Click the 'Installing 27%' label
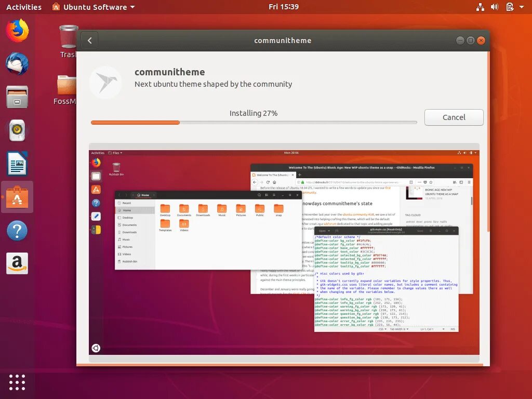 coord(254,113)
